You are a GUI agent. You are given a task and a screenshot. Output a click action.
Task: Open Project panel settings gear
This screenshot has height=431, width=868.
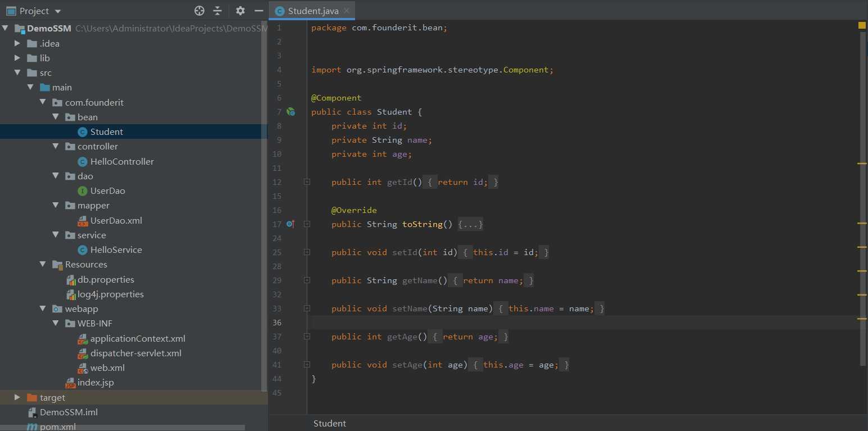pos(240,11)
